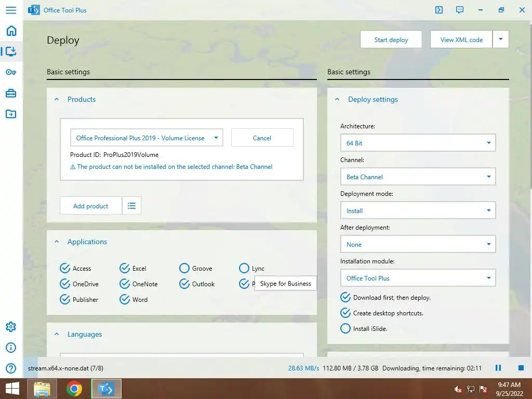Check the Groove application
This screenshot has height=399, width=532.
tap(184, 268)
